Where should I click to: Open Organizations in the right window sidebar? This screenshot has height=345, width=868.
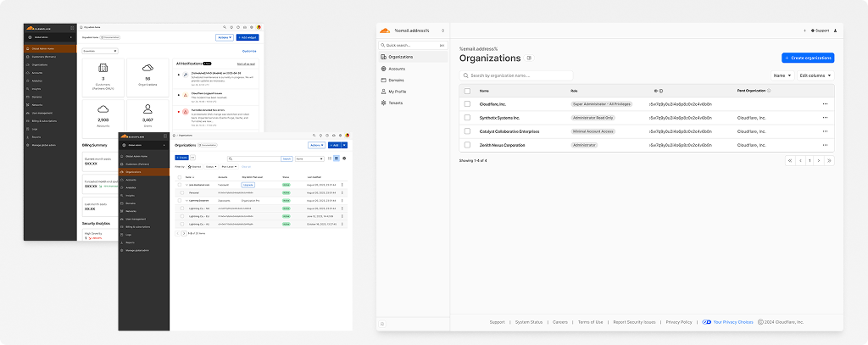413,57
